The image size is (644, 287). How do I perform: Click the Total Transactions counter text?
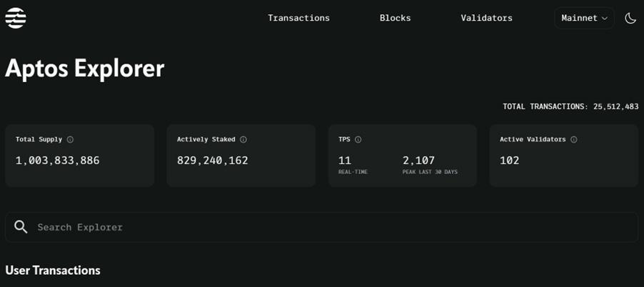(x=570, y=106)
